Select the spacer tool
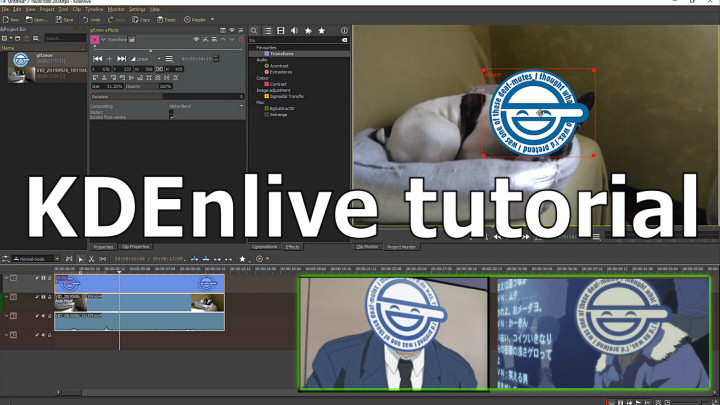Screen dimensions: 720x405 pyautogui.click(x=102, y=259)
